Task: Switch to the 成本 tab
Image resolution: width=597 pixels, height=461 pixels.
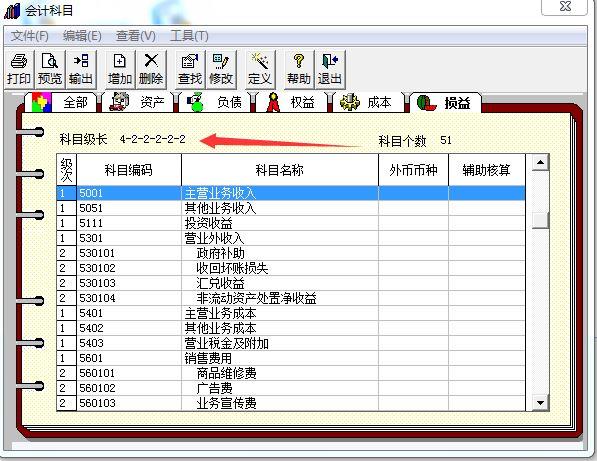Action: coord(369,102)
